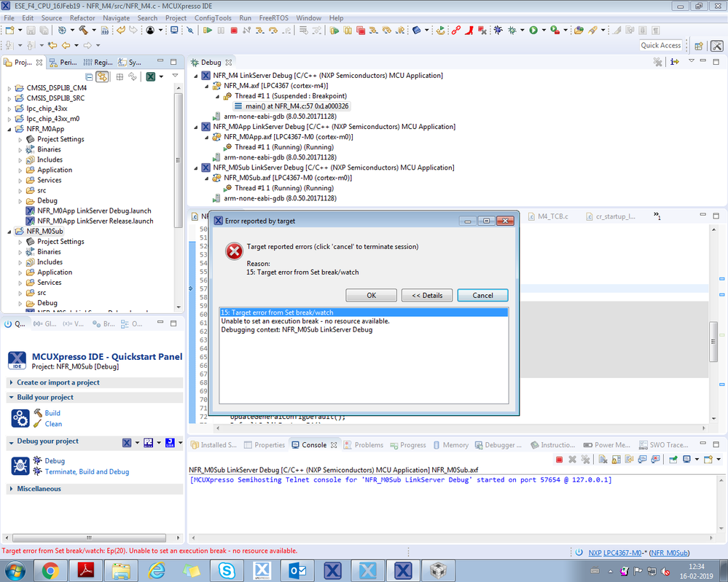Collapse the NFR_M0Sub project tree

9,231
